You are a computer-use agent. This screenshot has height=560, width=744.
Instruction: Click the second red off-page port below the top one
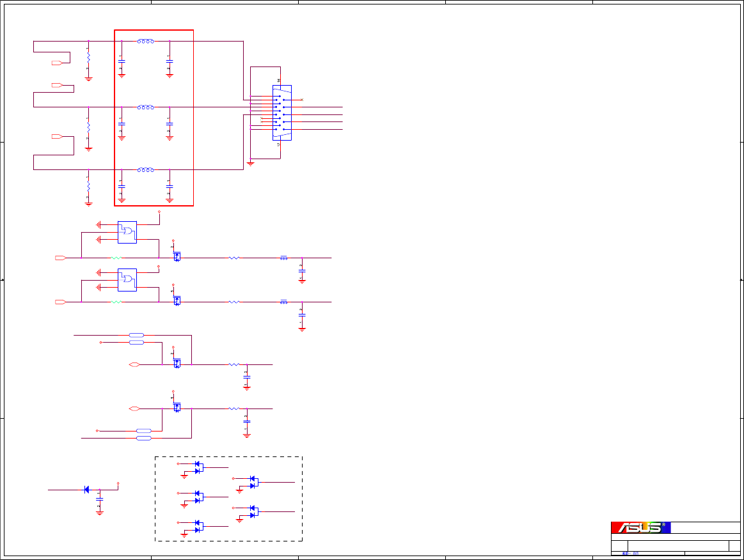click(x=57, y=86)
